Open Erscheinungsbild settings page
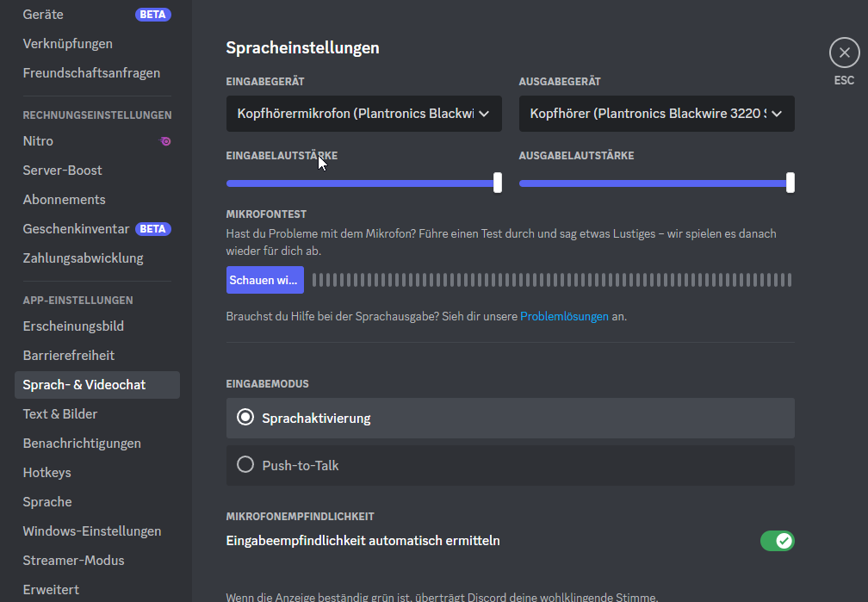 pos(73,326)
